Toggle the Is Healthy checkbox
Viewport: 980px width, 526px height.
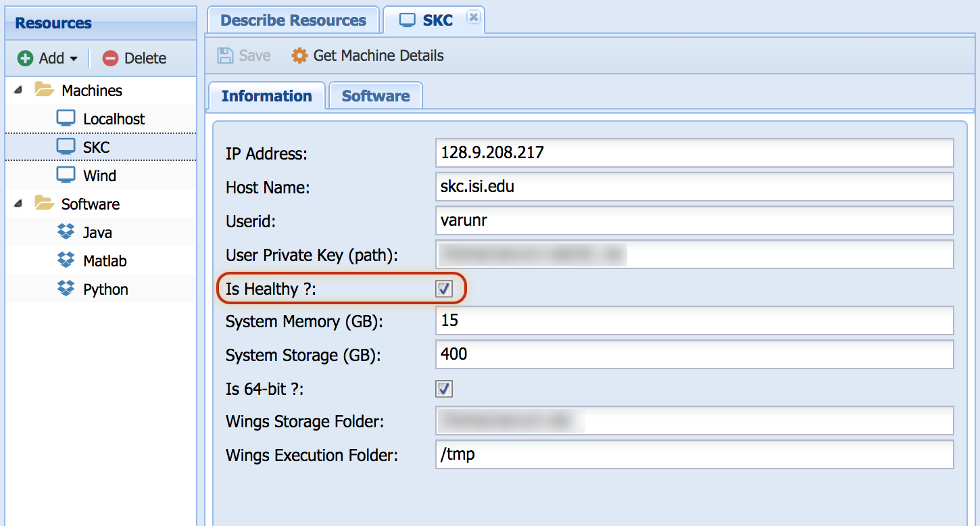pyautogui.click(x=444, y=289)
